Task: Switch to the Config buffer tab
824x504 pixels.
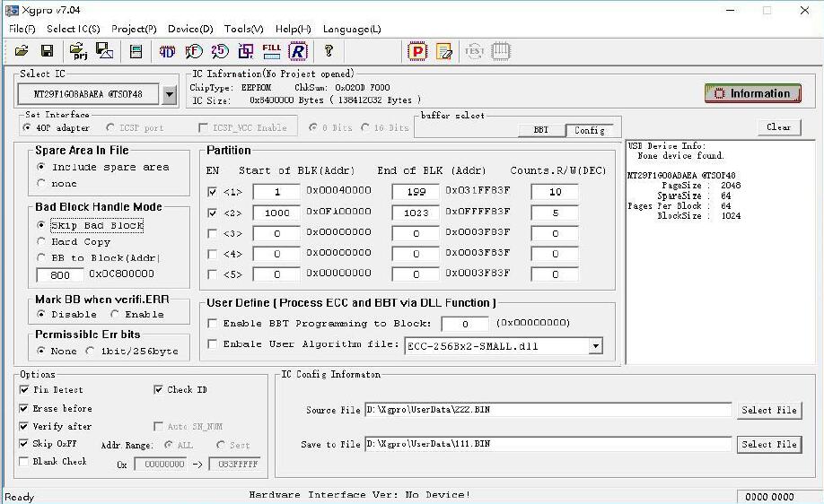Action: 589,130
